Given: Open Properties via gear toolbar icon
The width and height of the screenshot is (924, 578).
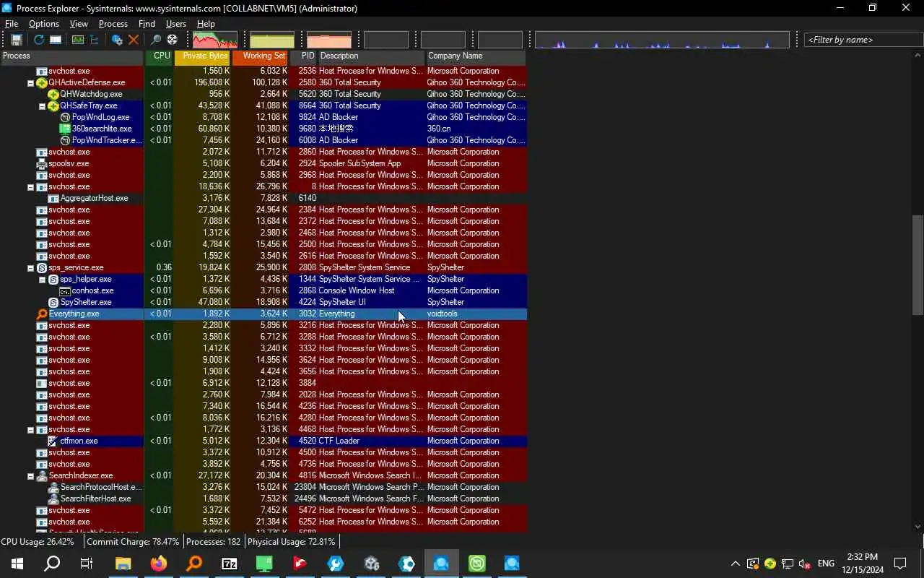Looking at the screenshot, I should tap(117, 40).
